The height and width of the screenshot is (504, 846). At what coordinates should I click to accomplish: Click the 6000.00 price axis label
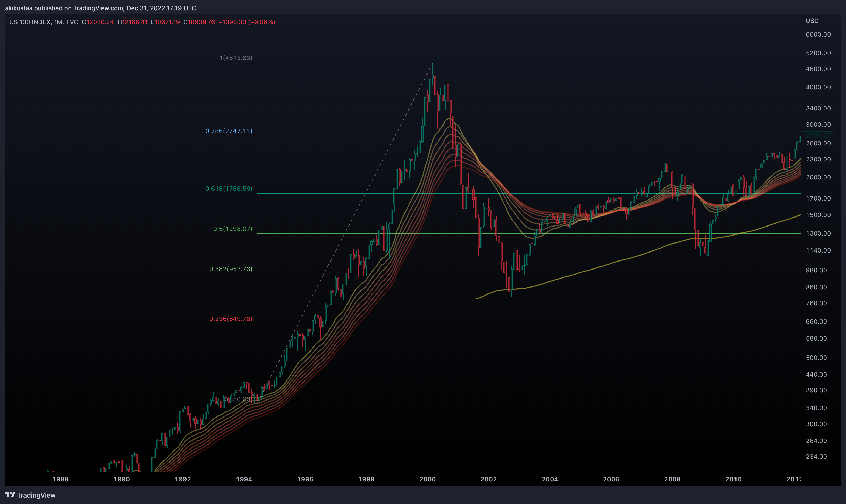click(x=818, y=34)
